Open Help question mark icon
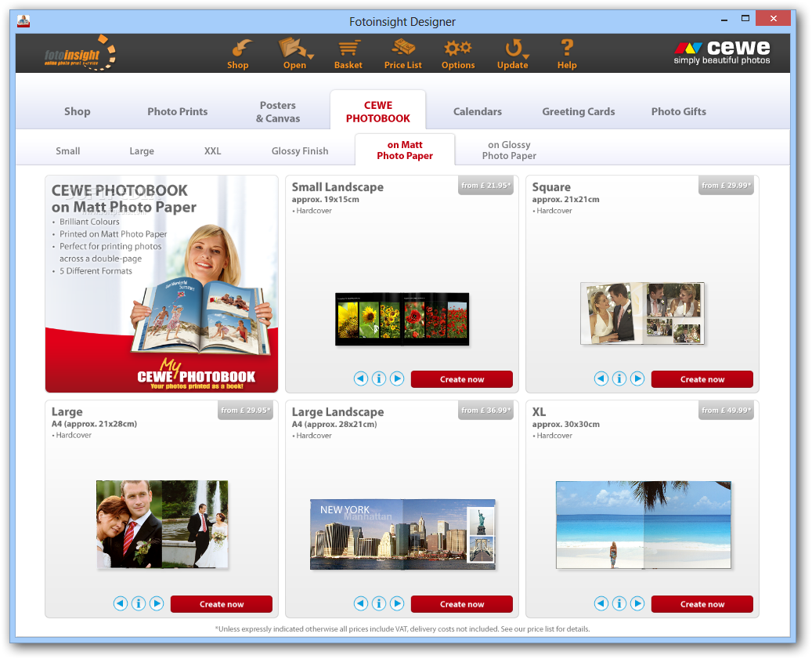812x659 pixels. [567, 54]
